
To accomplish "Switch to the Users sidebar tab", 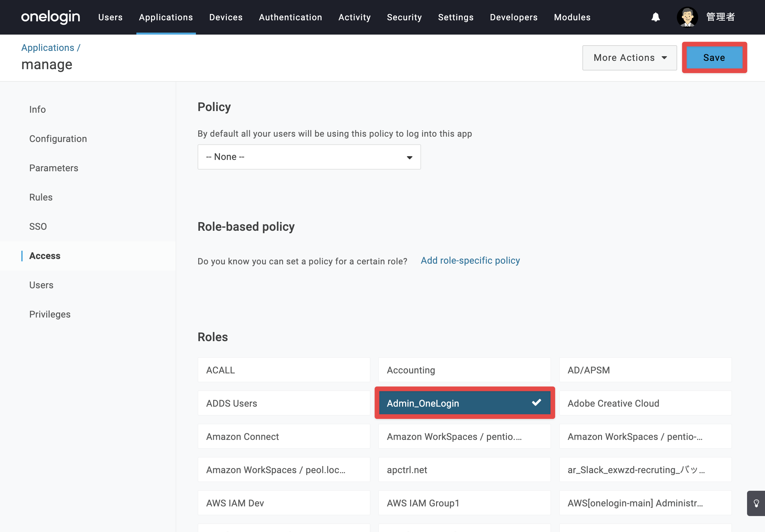I will click(x=41, y=285).
